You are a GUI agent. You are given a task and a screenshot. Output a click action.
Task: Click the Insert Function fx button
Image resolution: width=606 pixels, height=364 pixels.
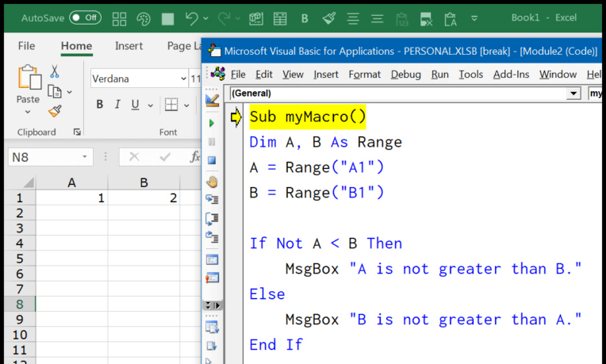[x=195, y=157]
